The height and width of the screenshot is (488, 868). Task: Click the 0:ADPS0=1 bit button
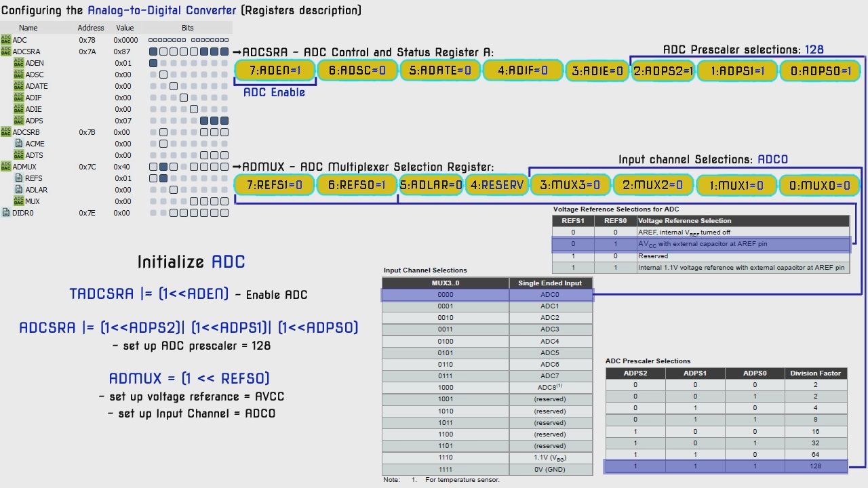click(x=820, y=69)
